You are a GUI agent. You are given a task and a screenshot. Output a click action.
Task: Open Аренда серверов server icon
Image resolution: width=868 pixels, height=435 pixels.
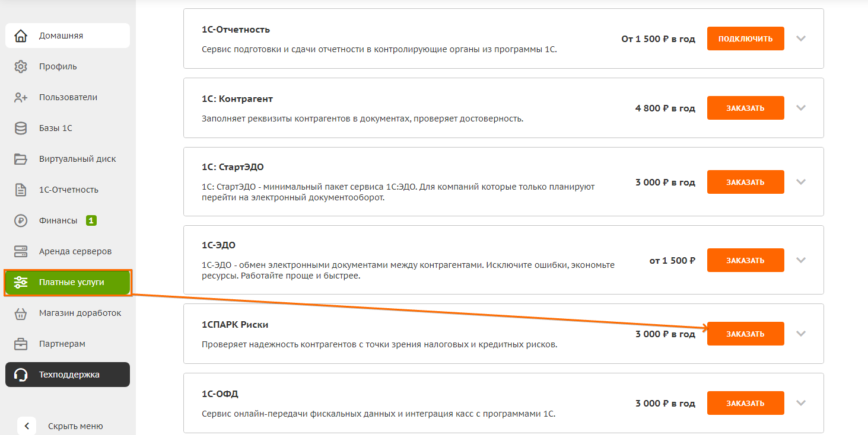[x=21, y=251]
